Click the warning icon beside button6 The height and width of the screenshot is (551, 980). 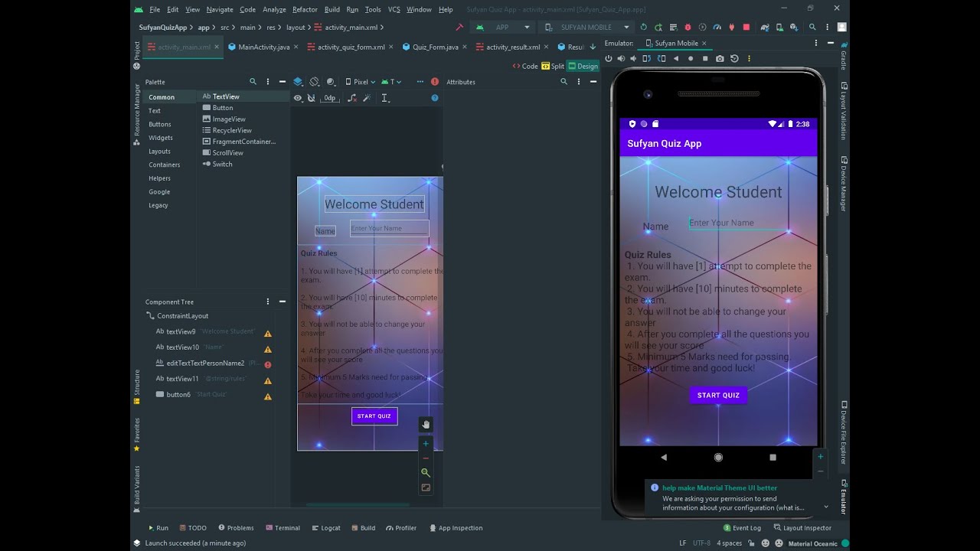[x=268, y=396]
